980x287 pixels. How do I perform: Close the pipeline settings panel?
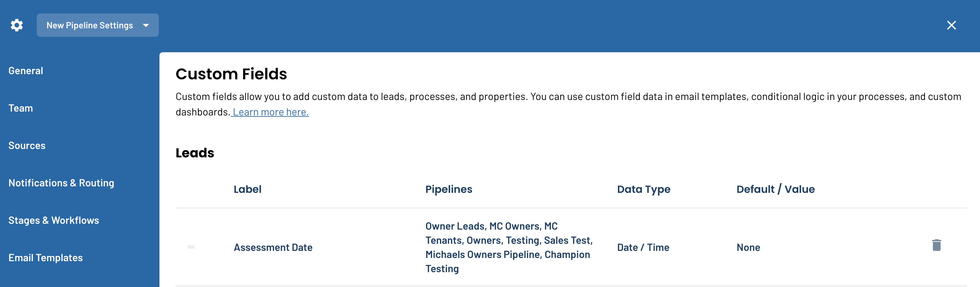point(951,25)
